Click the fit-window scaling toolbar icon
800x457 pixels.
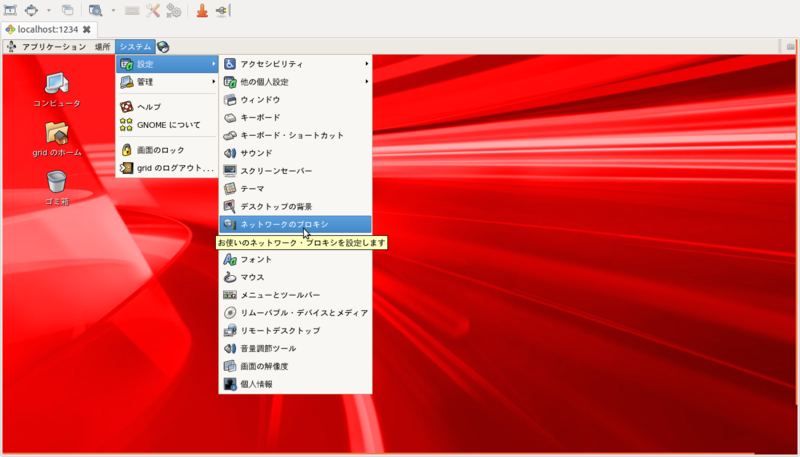pyautogui.click(x=32, y=10)
